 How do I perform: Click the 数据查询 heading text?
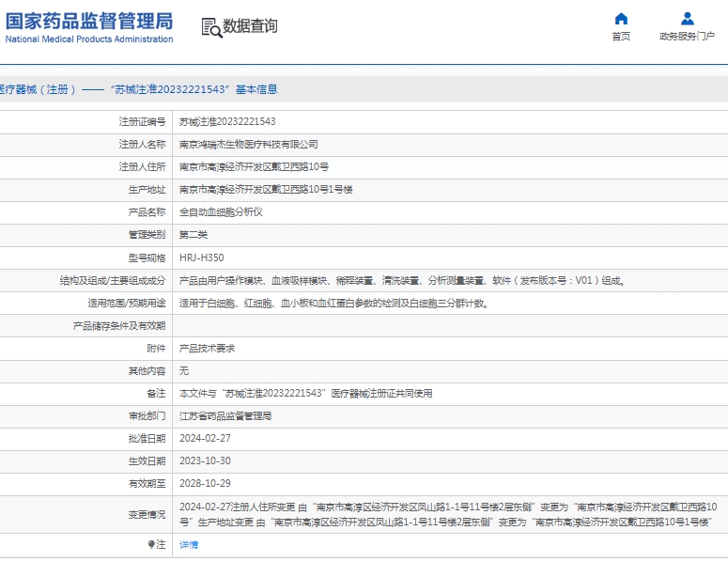[x=250, y=26]
